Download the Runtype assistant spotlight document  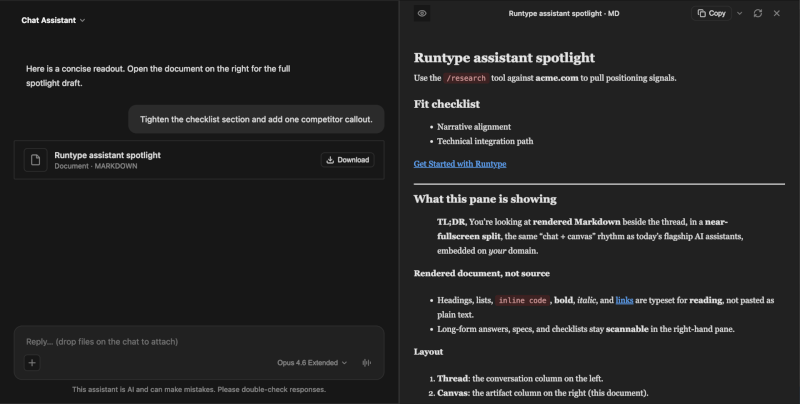[347, 160]
